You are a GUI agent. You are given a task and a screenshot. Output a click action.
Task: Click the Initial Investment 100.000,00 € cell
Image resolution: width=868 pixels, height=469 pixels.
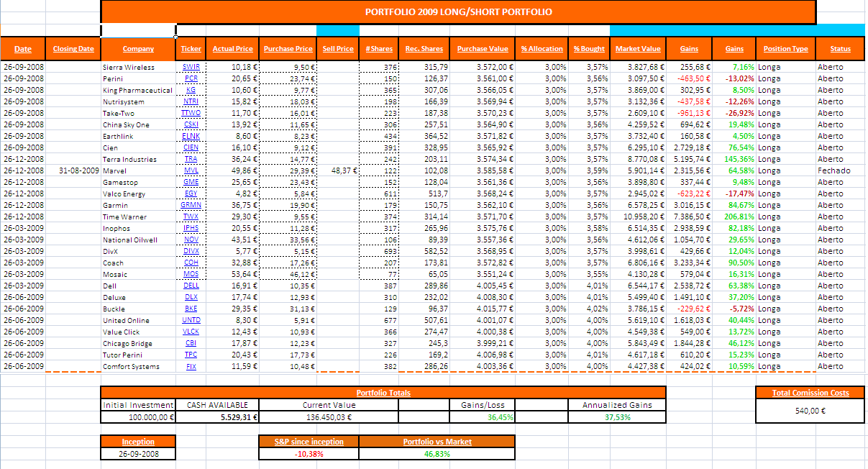pos(138,417)
